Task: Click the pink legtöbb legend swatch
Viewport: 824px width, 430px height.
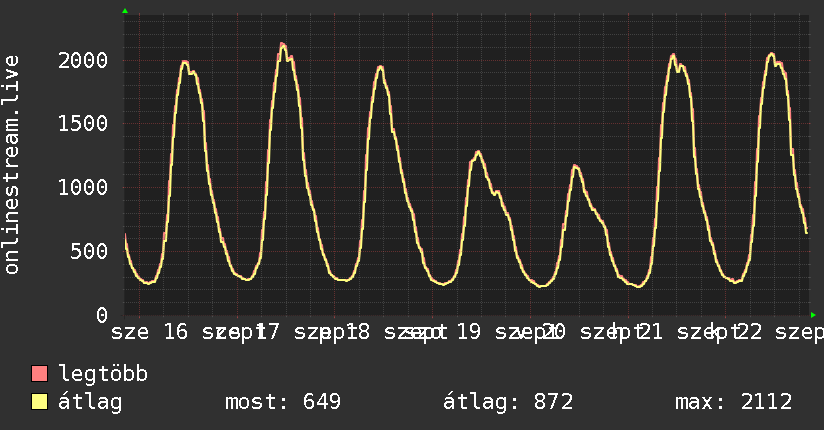Action: point(39,373)
